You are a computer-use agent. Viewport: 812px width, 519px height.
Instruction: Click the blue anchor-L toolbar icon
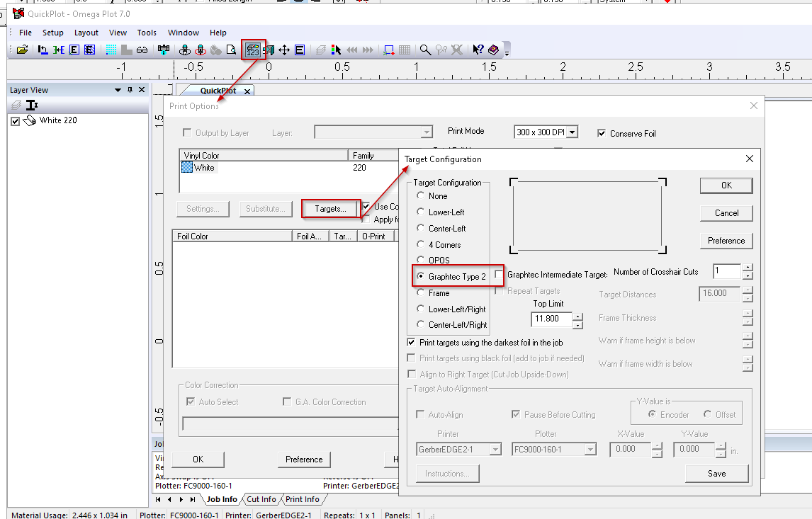coord(43,50)
